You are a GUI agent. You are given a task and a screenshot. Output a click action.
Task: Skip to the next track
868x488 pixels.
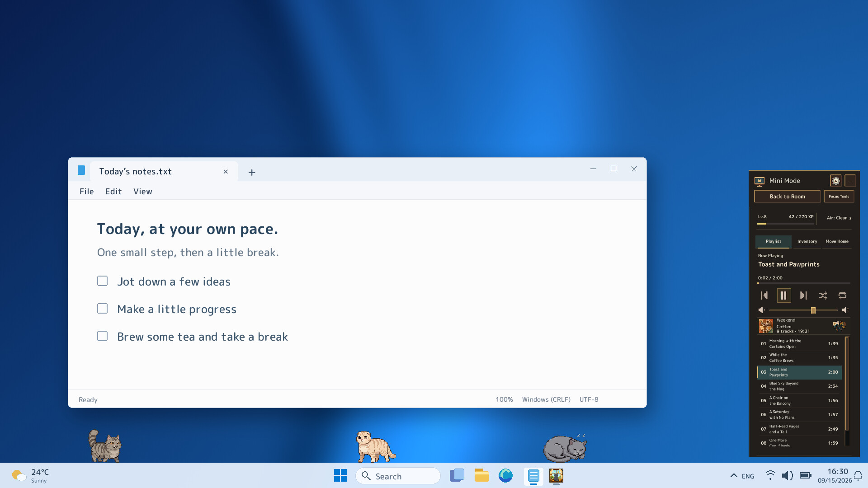coord(803,296)
